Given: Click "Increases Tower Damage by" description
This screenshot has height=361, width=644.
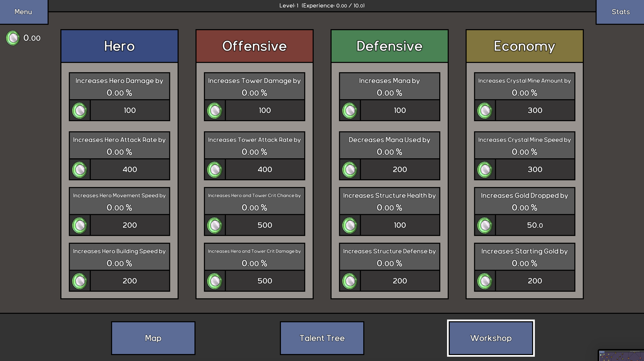Looking at the screenshot, I should coord(254,81).
